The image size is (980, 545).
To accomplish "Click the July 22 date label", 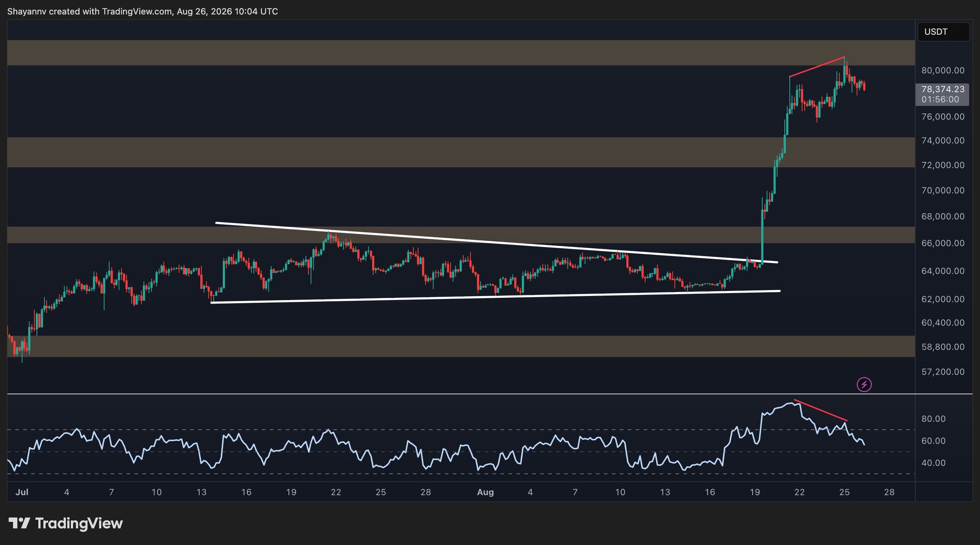I will [x=336, y=492].
